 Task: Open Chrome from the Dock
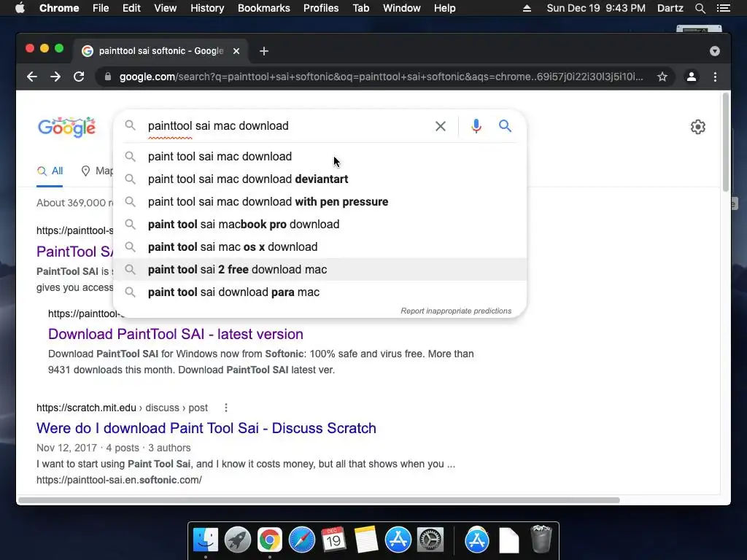(x=270, y=540)
